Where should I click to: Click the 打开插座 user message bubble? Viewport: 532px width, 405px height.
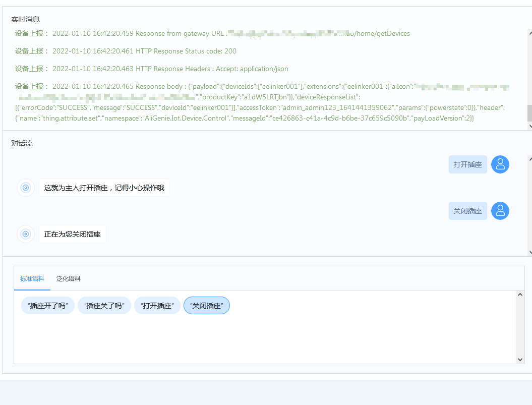click(x=467, y=164)
